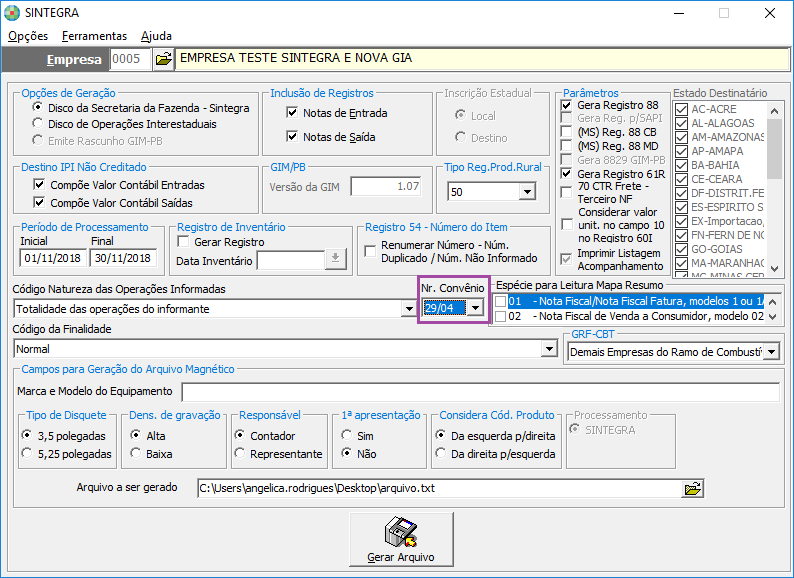This screenshot has width=794, height=578.
Task: Close the SINTEGRA window
Action: (770, 13)
